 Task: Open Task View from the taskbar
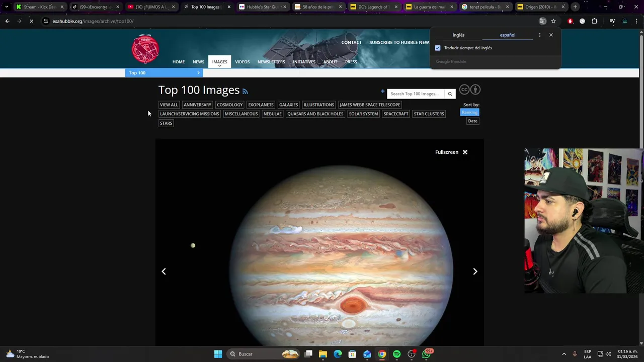(x=308, y=354)
